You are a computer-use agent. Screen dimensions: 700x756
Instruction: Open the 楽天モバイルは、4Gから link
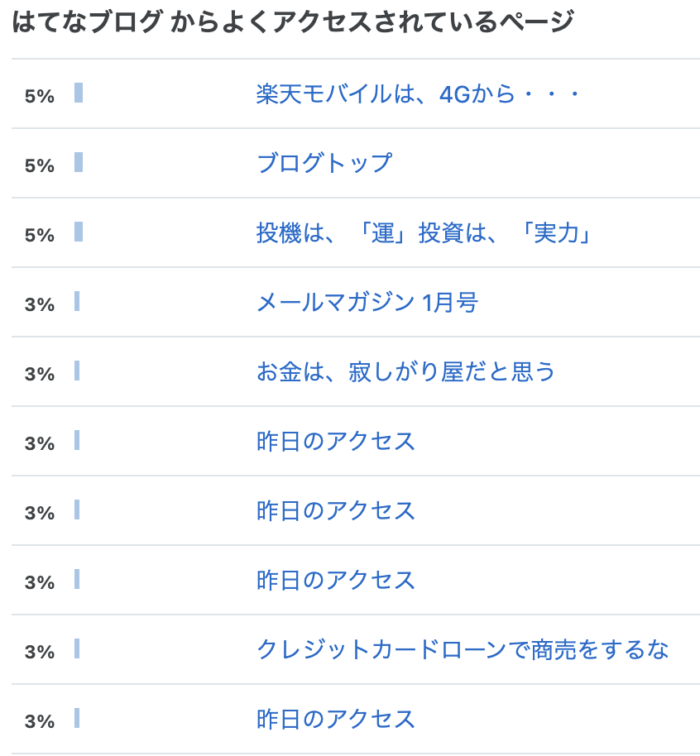(418, 93)
